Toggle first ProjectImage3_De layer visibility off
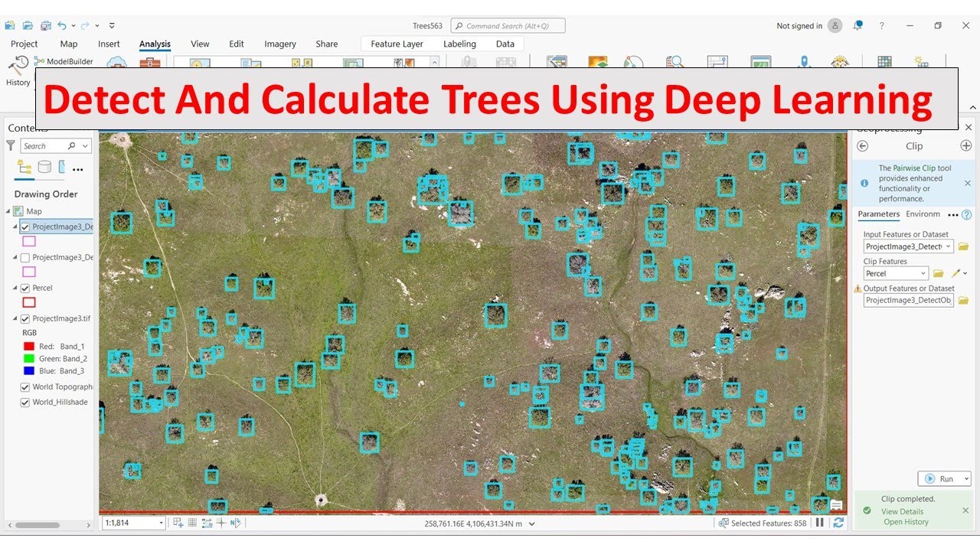This screenshot has width=980, height=551. pos(25,227)
